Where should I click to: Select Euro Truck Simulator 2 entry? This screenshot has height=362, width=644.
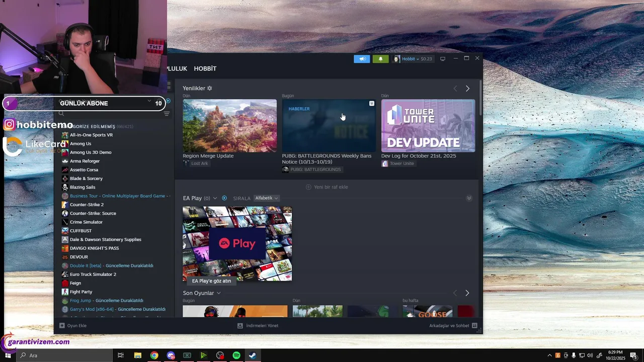93,275
